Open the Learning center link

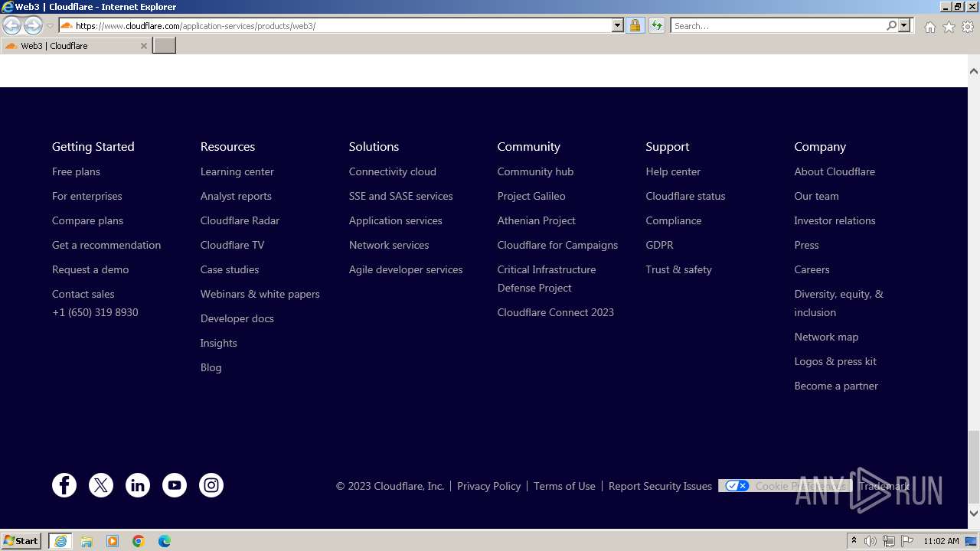(237, 171)
